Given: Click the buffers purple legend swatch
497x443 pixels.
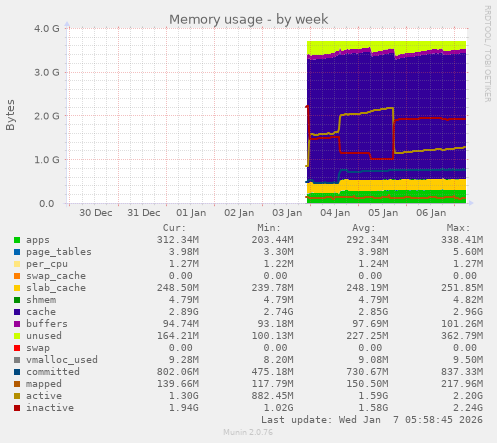Looking at the screenshot, I should (x=17, y=324).
